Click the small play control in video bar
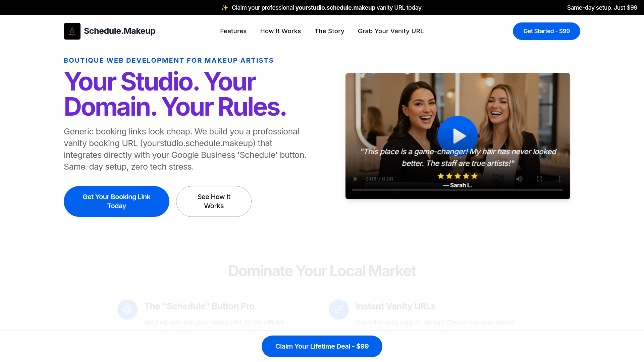Viewport: 644px width, 362px height. [x=356, y=179]
